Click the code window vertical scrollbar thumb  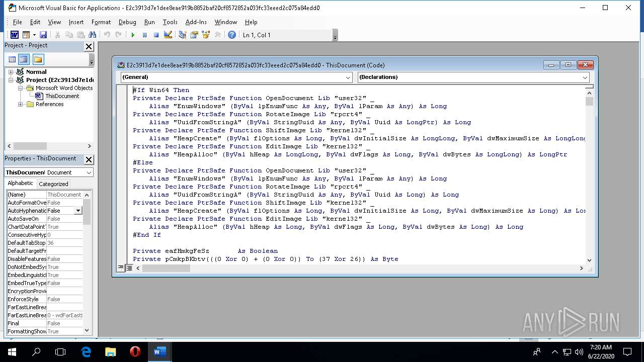click(x=590, y=101)
